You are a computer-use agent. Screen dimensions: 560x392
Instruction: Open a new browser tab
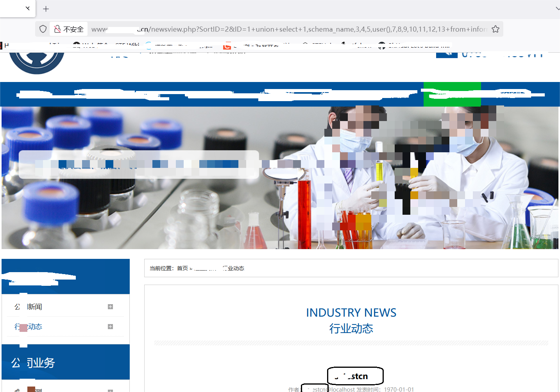point(46,9)
